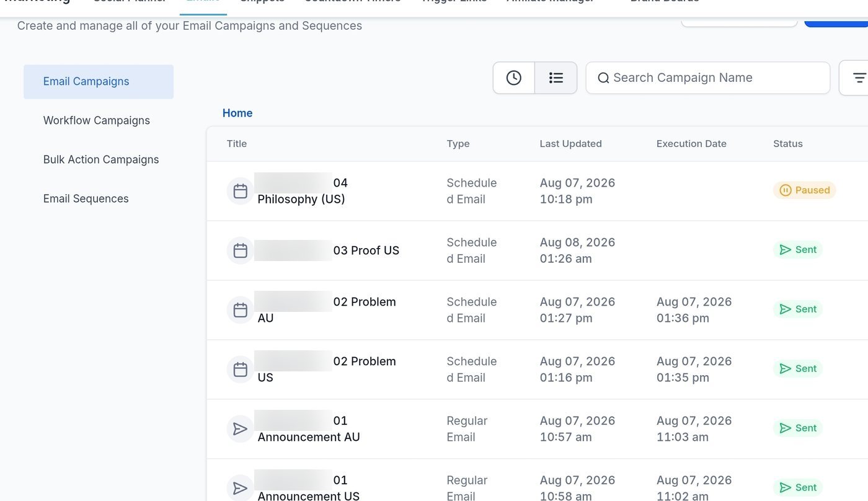Viewport: 868px width, 501px height.
Task: Open the clock history view icon
Action: click(x=514, y=78)
